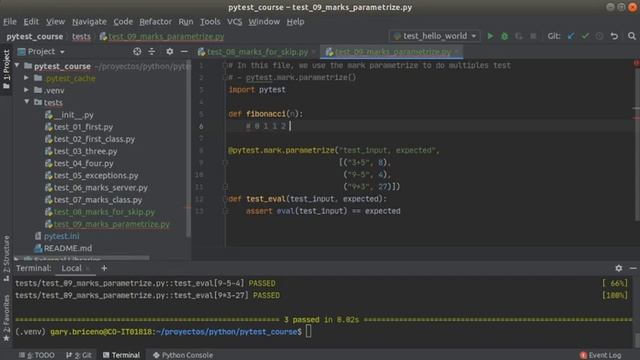Close test_09_marks_parametrize.py editor tab
The width and height of the screenshot is (640, 360).
pos(456,52)
